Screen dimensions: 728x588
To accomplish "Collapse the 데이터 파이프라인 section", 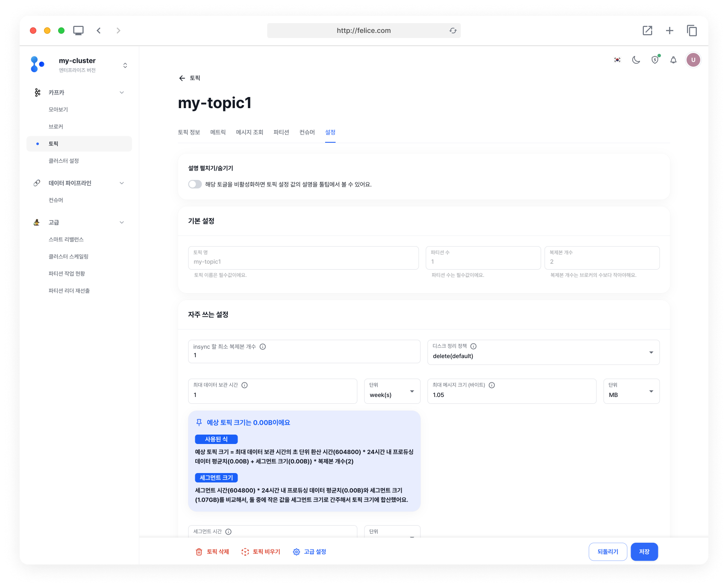I will pyautogui.click(x=122, y=183).
